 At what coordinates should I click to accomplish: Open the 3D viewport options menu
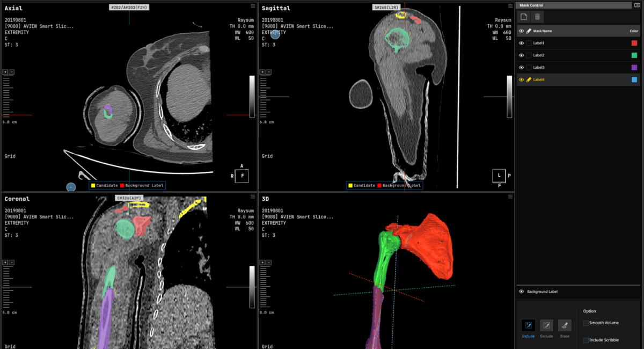coord(510,197)
